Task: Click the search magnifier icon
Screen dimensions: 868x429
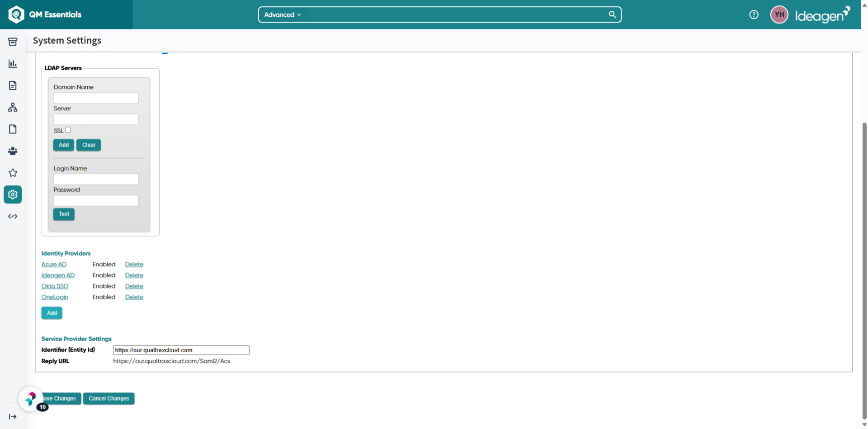Action: coord(612,14)
